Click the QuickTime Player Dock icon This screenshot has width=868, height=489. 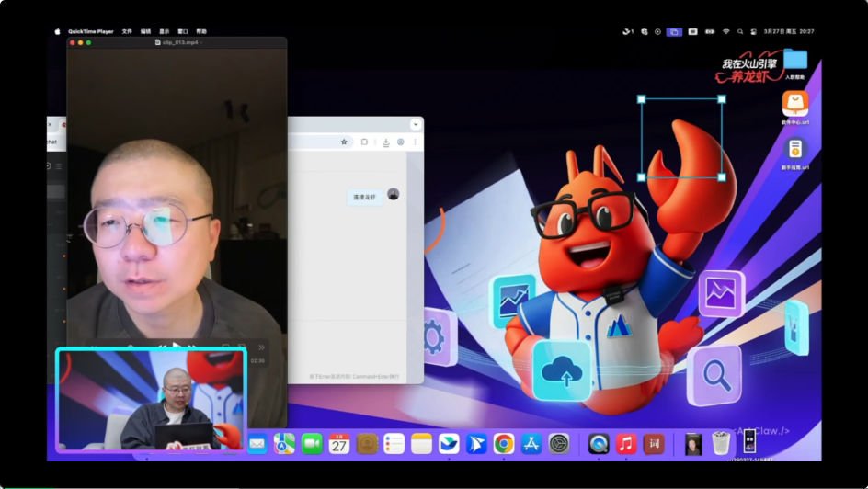coord(599,444)
